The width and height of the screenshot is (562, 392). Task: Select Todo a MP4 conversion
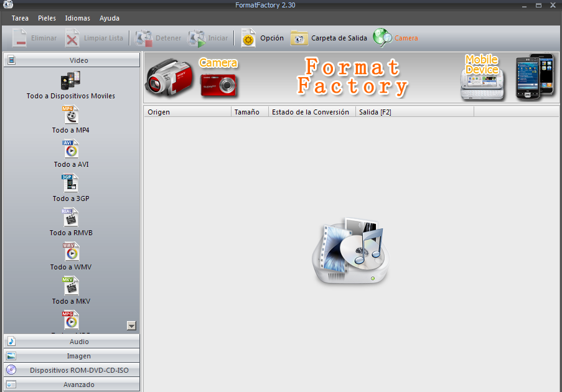[x=70, y=118]
